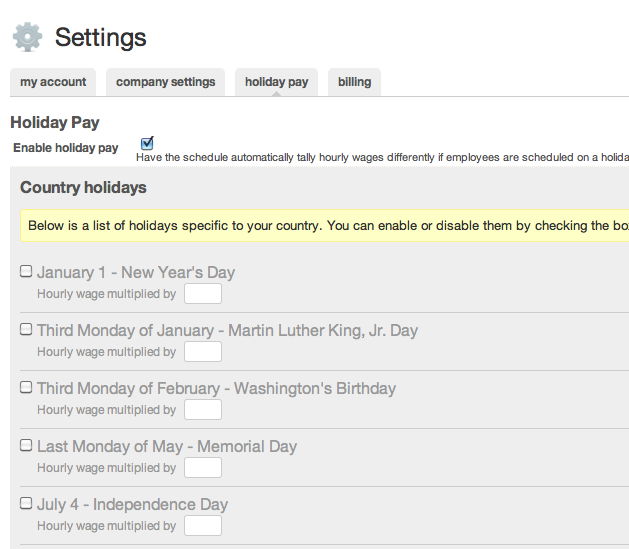Enable January 1 New Year's Day holiday

[x=26, y=272]
